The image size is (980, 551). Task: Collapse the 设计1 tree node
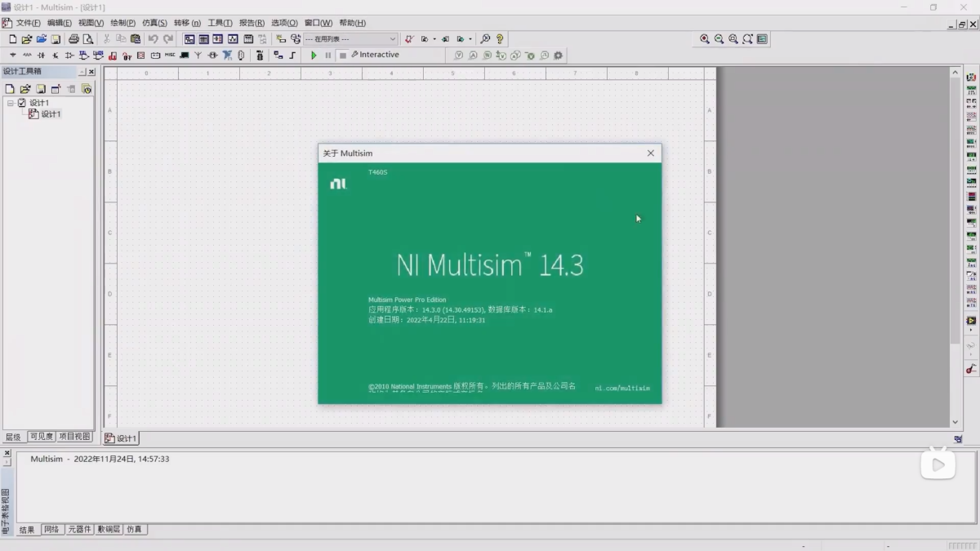11,103
